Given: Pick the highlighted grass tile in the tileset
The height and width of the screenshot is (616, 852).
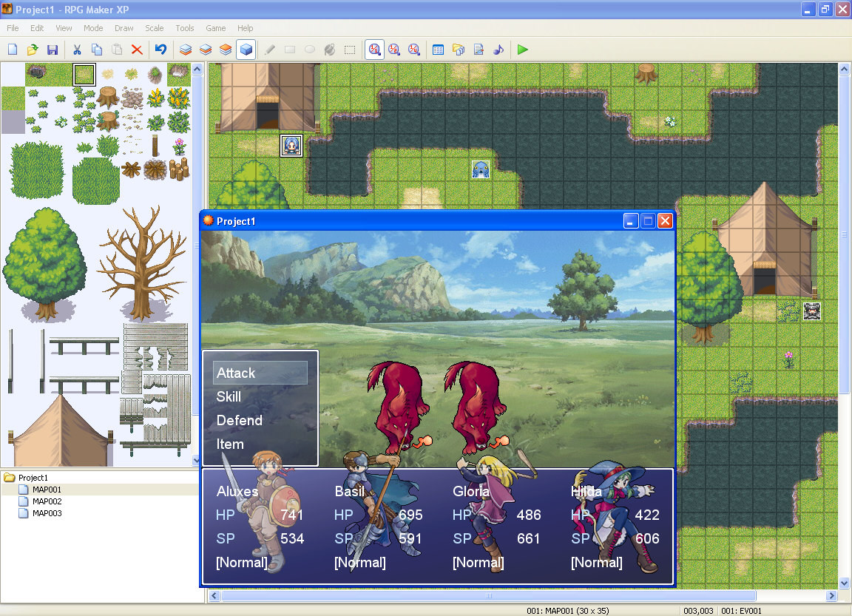Looking at the screenshot, I should [84, 75].
